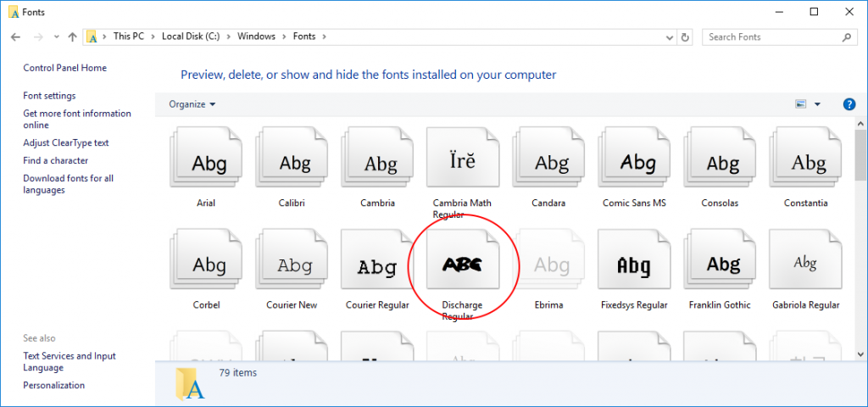Go forward with the Forward arrow

pyautogui.click(x=37, y=37)
